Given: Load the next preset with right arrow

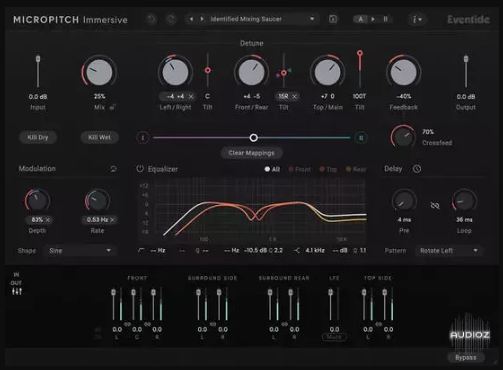Looking at the screenshot, I should pyautogui.click(x=202, y=19).
